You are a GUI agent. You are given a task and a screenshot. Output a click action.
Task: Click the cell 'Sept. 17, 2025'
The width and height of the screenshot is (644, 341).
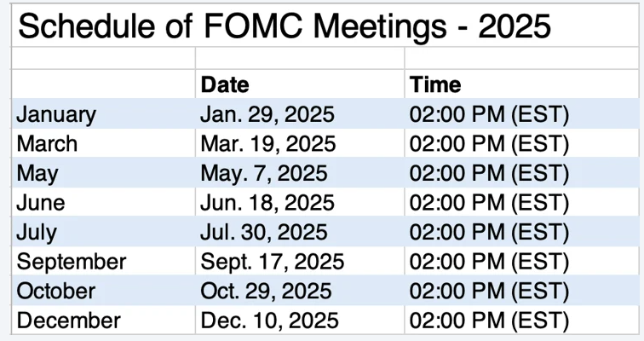(300, 262)
